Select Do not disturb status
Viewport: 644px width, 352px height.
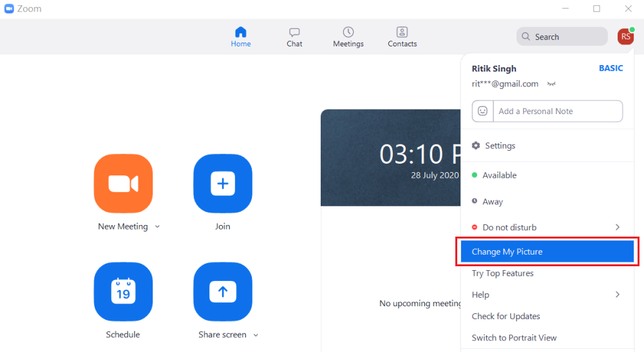[547, 228]
